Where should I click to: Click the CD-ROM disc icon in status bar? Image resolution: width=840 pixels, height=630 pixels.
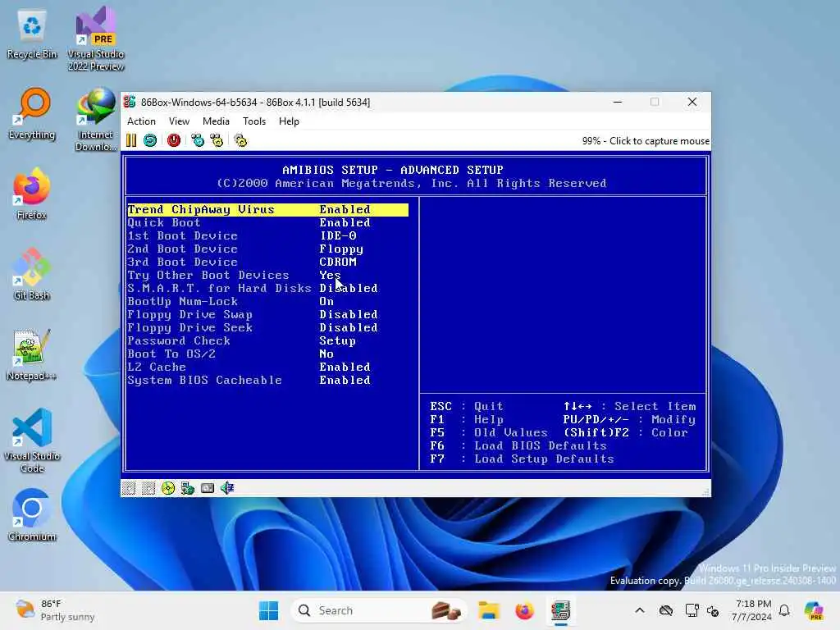tap(168, 488)
